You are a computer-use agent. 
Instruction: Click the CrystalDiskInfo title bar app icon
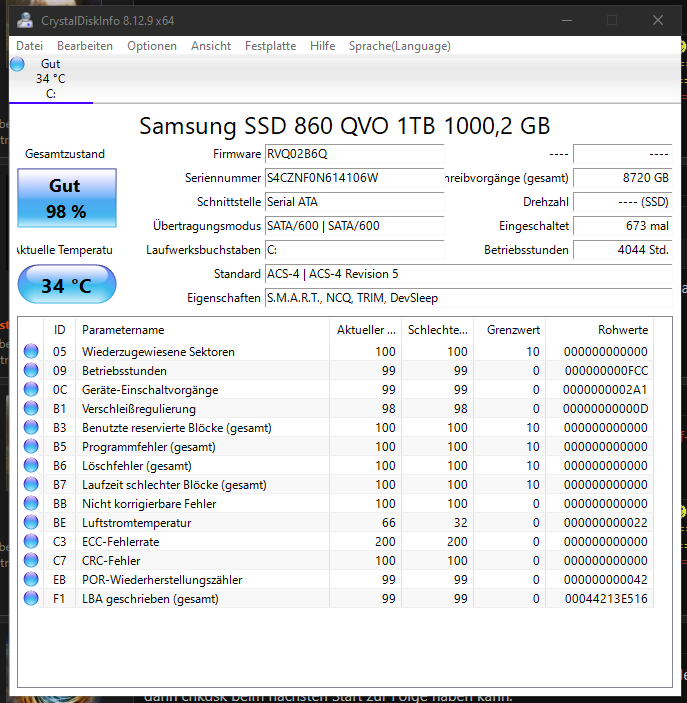25,20
